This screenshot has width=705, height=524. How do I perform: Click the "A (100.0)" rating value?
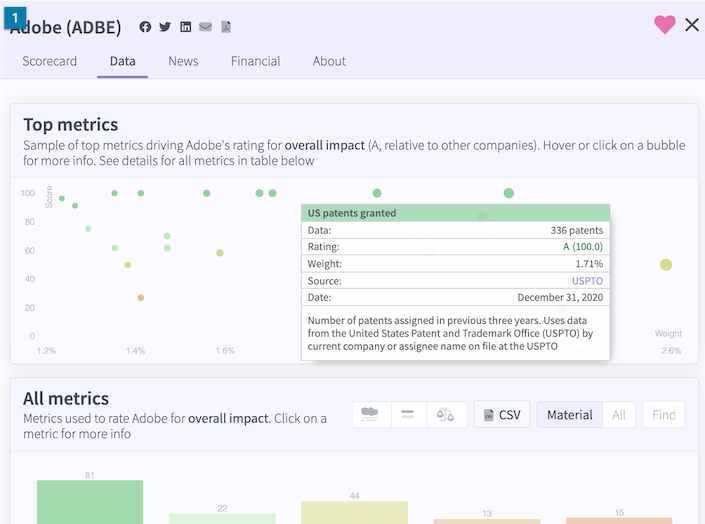[583, 246]
